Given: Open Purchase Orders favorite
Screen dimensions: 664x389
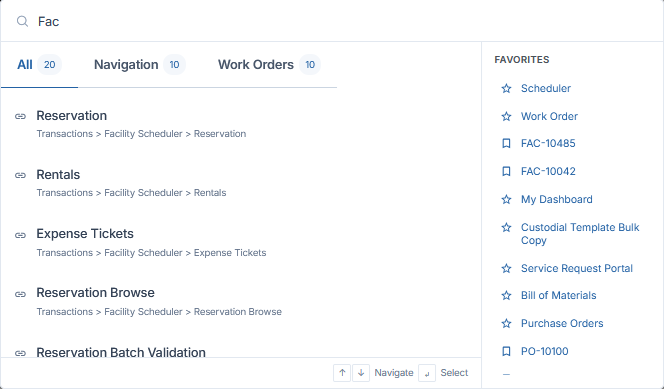Looking at the screenshot, I should pos(562,323).
